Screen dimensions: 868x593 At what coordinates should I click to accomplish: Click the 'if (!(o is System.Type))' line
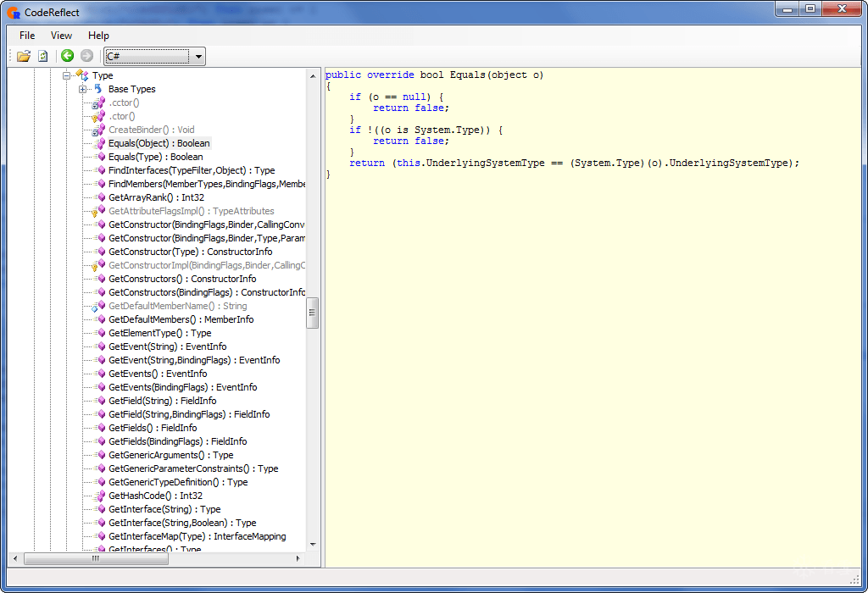[426, 130]
